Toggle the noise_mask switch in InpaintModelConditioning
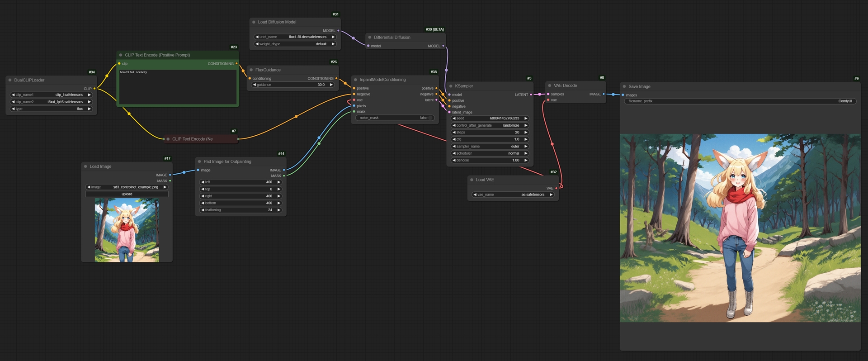The height and width of the screenshot is (361, 868). point(395,118)
